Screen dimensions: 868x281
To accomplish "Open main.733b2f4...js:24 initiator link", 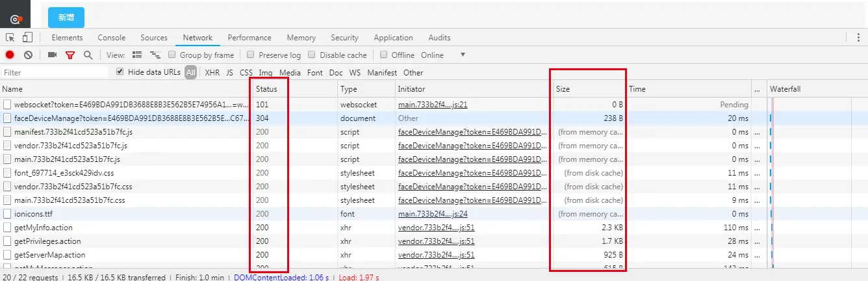I will click(x=433, y=214).
